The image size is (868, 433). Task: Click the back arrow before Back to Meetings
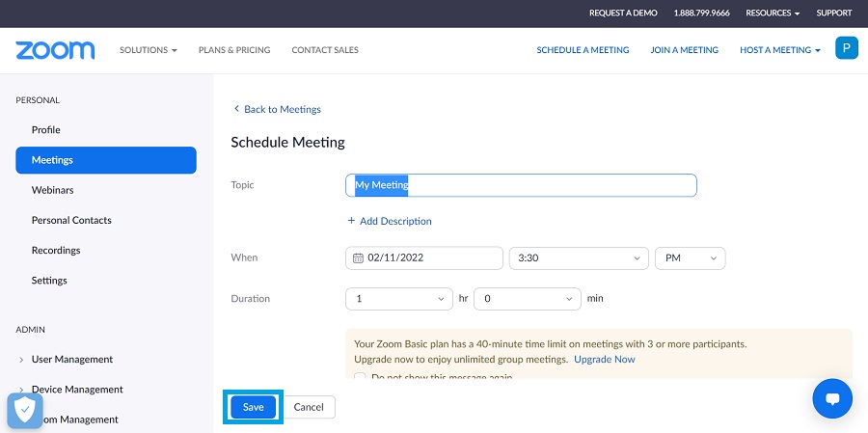tap(236, 109)
